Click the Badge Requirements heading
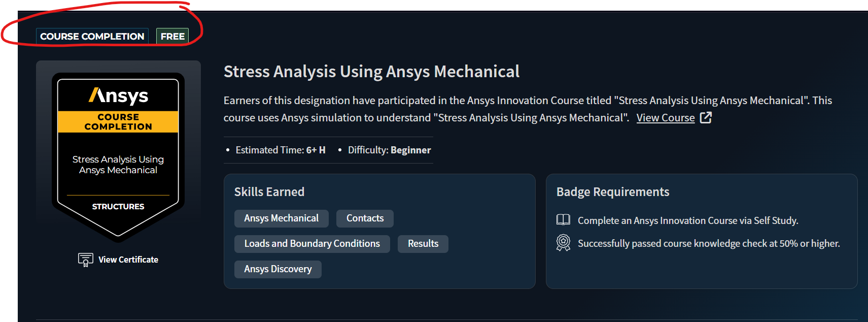 pyautogui.click(x=613, y=192)
